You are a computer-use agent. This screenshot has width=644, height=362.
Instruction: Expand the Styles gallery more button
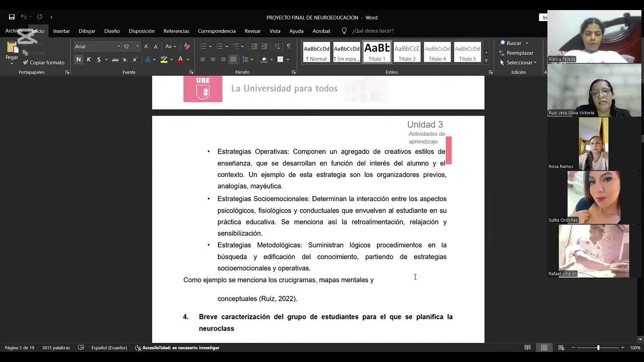[486, 60]
